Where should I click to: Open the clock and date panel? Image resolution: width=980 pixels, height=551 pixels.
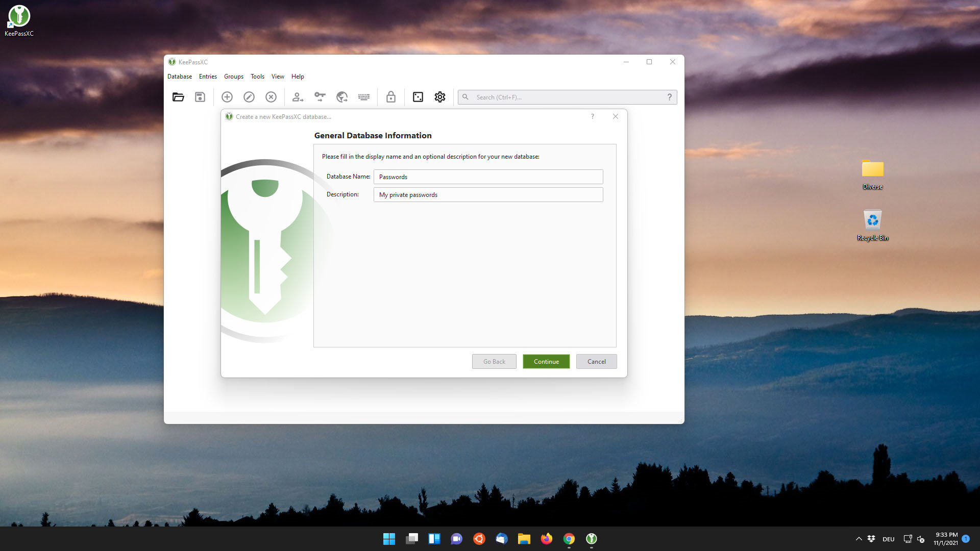pos(946,539)
